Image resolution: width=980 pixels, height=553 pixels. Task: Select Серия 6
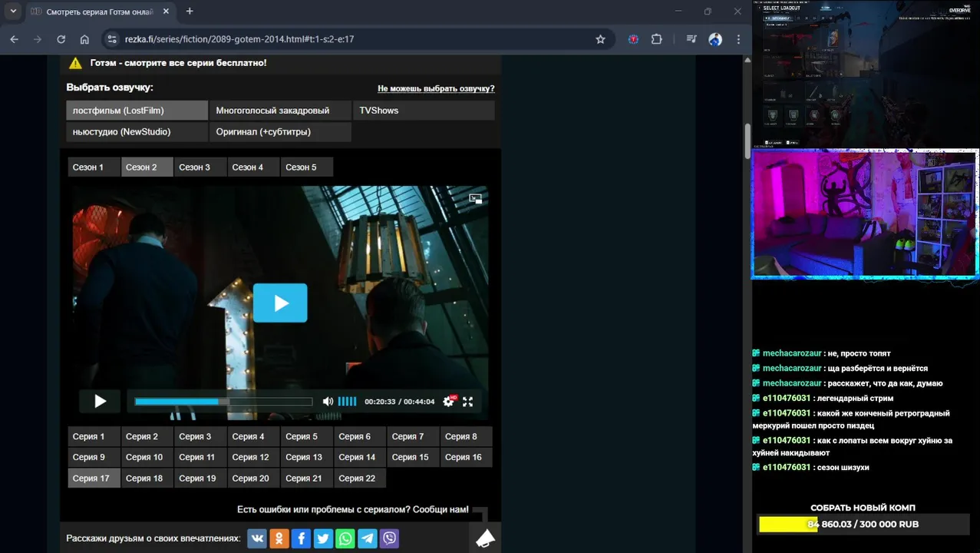point(360,436)
